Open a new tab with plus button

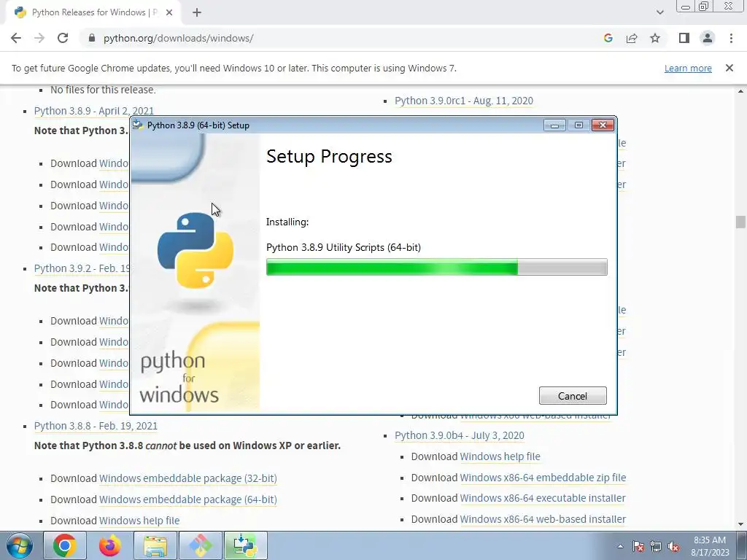click(x=197, y=12)
